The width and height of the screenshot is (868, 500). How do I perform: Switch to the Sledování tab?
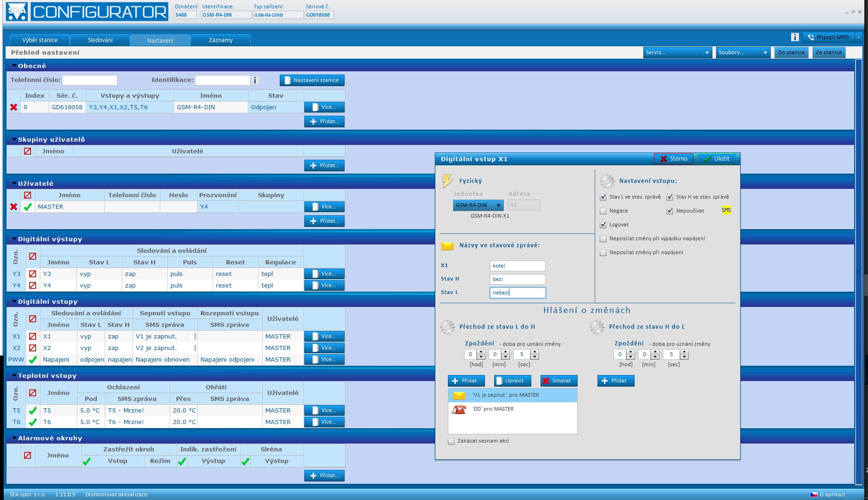pos(100,40)
